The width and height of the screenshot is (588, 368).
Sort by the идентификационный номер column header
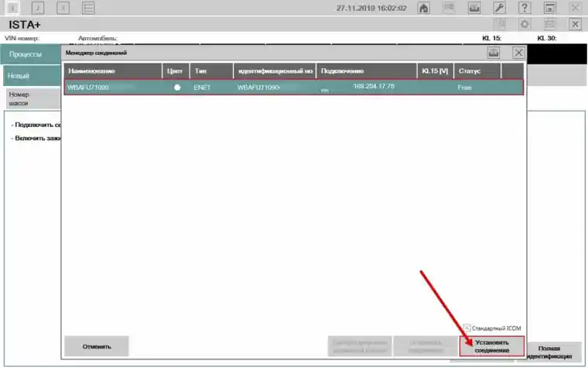(x=275, y=71)
